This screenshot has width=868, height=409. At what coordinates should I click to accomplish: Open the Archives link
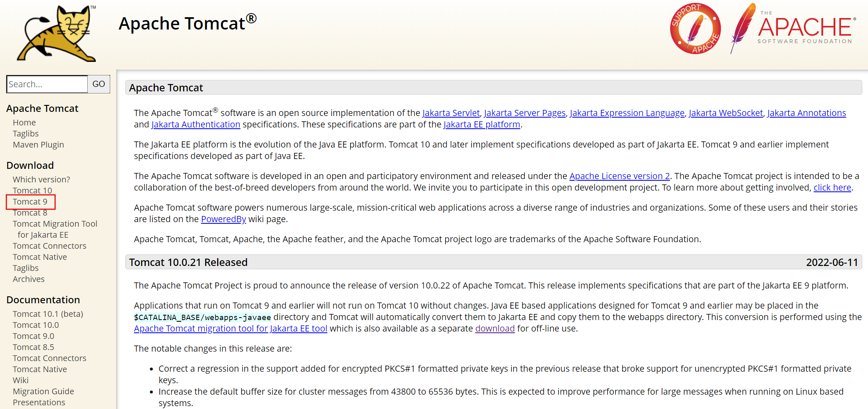pos(29,279)
